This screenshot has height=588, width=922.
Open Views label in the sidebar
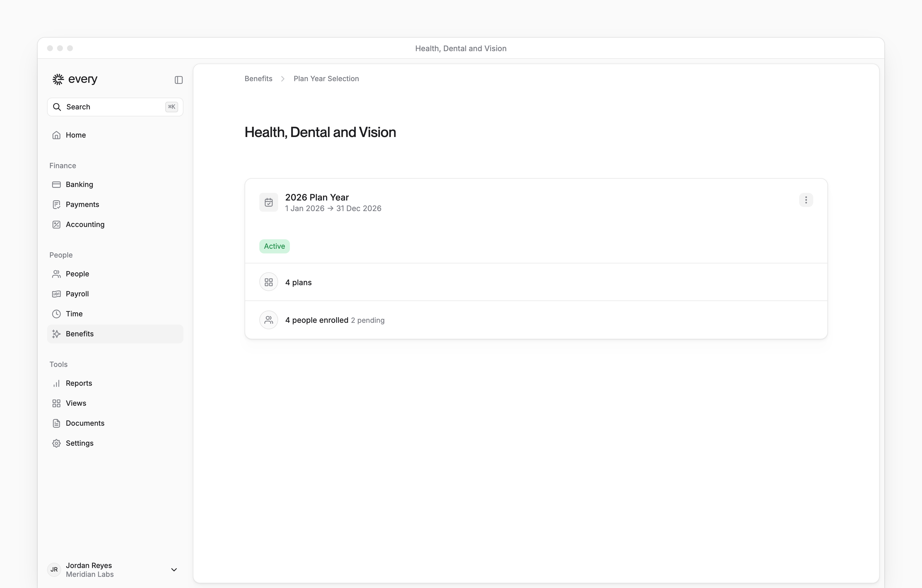coord(76,403)
